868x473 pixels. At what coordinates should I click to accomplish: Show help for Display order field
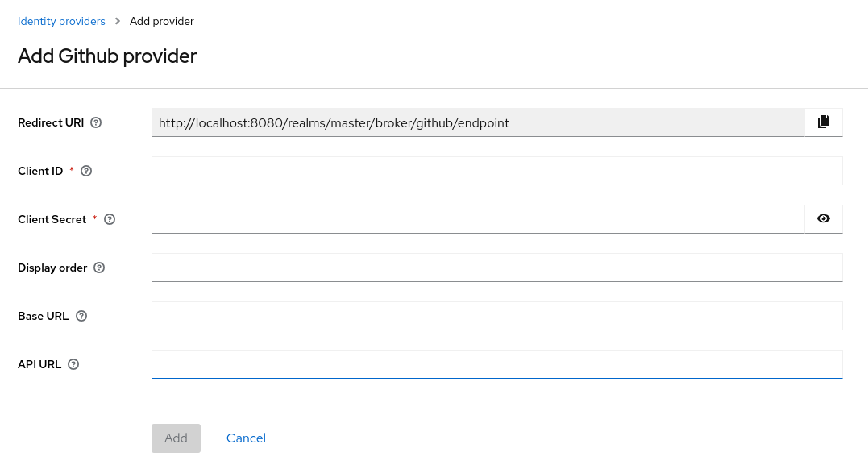tap(98, 267)
